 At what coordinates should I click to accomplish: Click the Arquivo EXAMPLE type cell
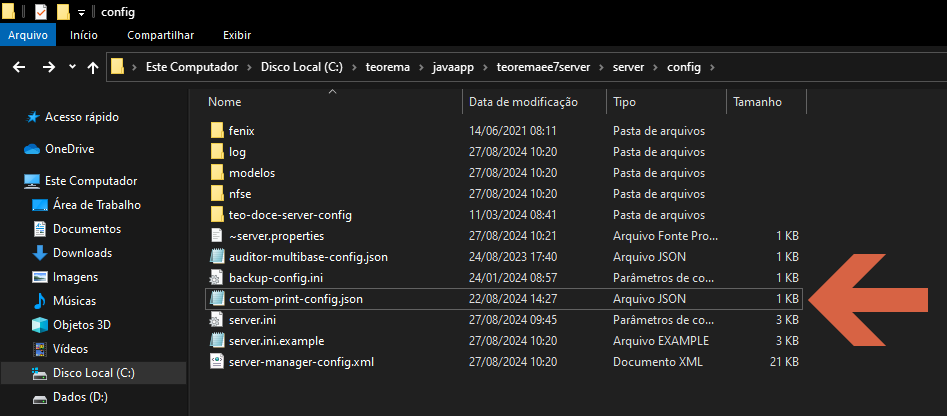click(661, 341)
